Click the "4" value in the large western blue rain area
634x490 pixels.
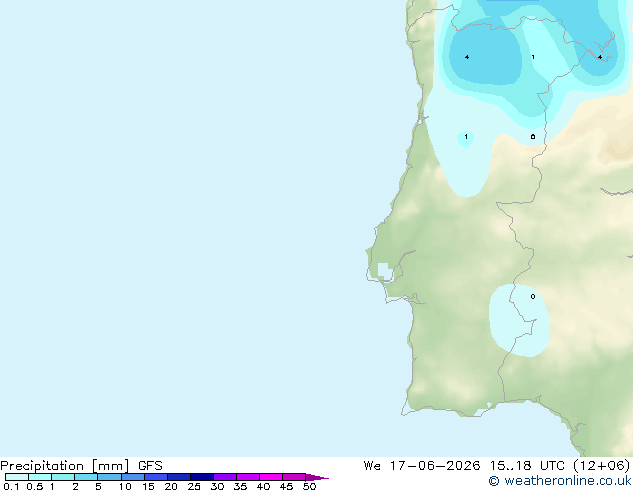(467, 57)
